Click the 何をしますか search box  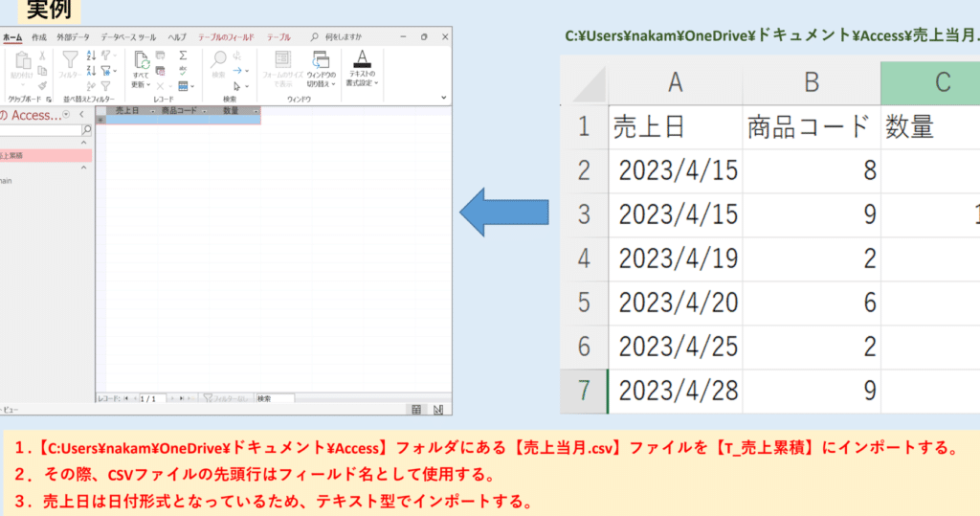coord(343,36)
